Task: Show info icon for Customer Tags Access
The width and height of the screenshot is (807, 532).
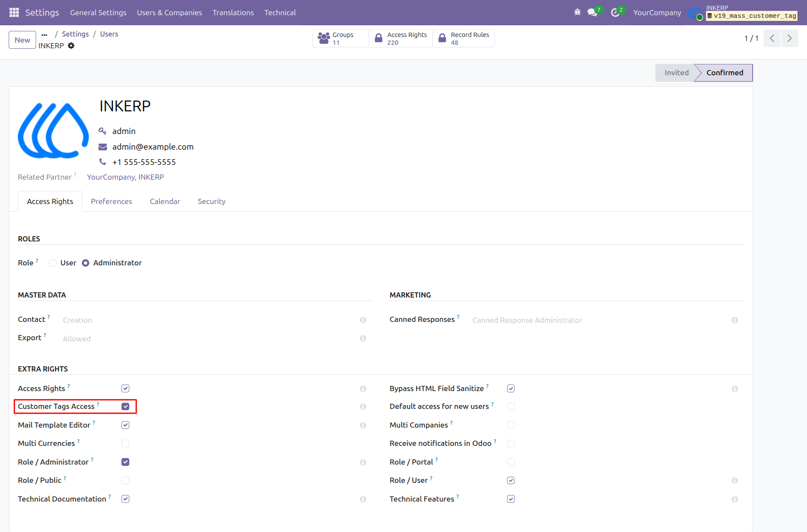Action: click(363, 407)
